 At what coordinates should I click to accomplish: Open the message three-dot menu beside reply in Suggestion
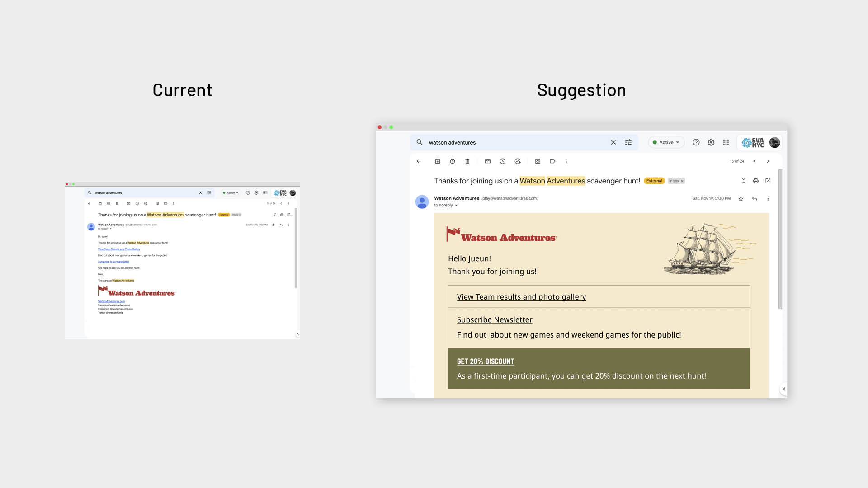click(x=768, y=199)
